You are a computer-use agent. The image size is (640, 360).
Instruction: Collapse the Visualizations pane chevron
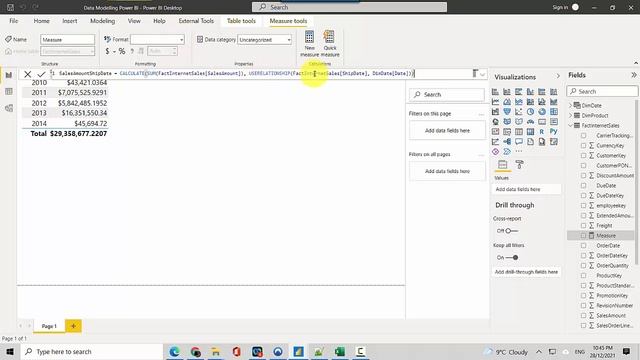coord(558,76)
